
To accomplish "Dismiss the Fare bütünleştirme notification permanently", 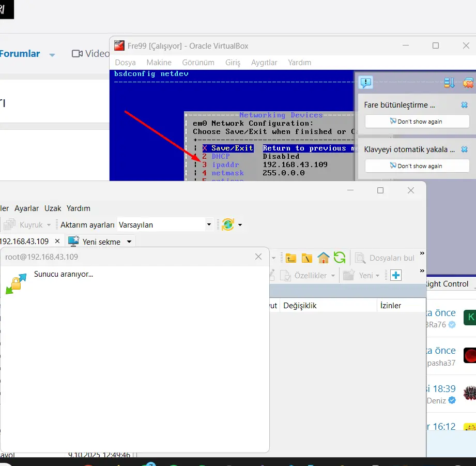I will click(417, 121).
